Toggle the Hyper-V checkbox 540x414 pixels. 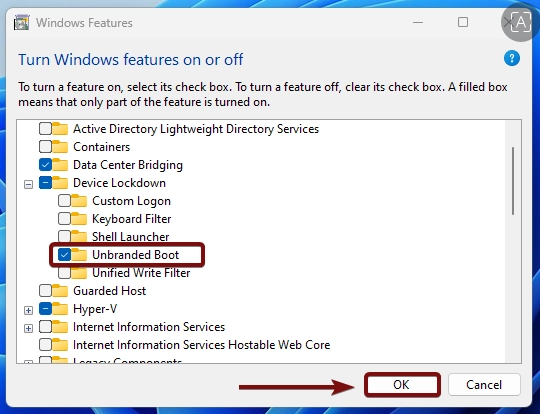tap(45, 309)
